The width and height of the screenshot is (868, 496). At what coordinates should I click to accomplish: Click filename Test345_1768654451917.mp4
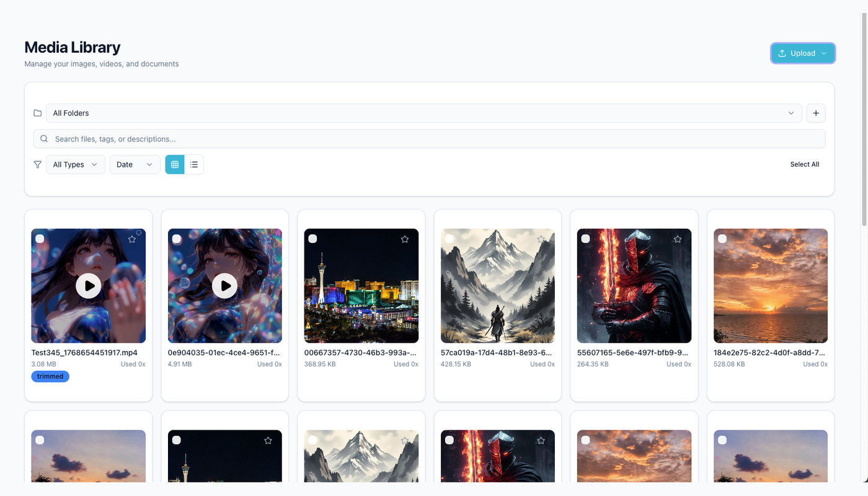84,353
